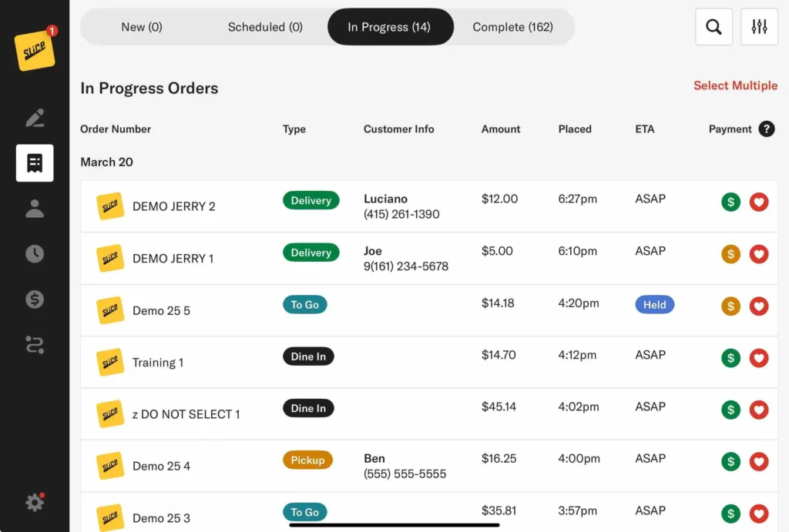Click green dollar icon for Training 1
Viewport: 789px width, 532px height.
pyautogui.click(x=730, y=358)
